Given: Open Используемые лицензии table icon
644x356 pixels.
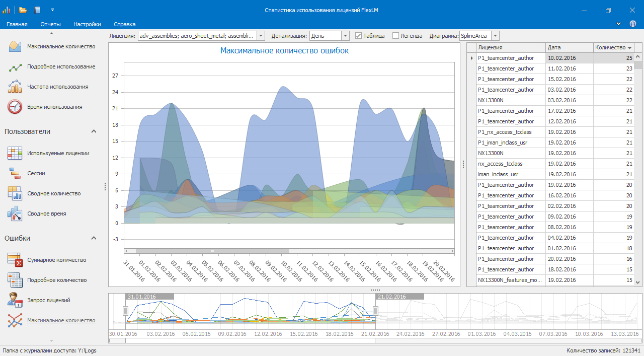Looking at the screenshot, I should point(15,153).
